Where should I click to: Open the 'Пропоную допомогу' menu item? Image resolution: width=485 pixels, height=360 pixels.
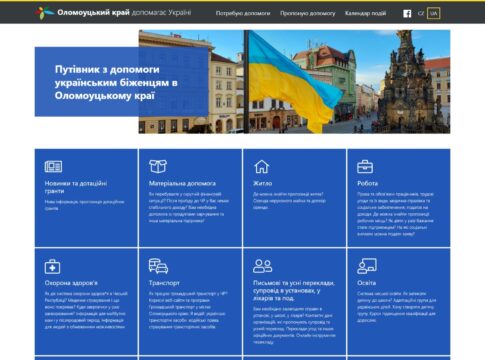[x=307, y=13]
